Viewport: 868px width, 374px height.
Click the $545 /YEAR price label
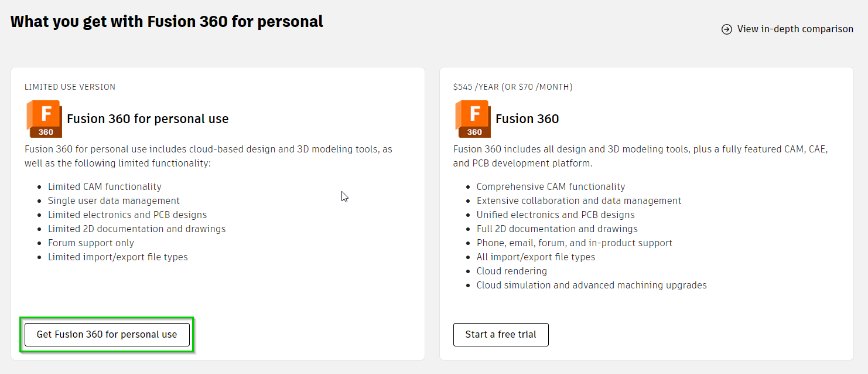point(512,87)
